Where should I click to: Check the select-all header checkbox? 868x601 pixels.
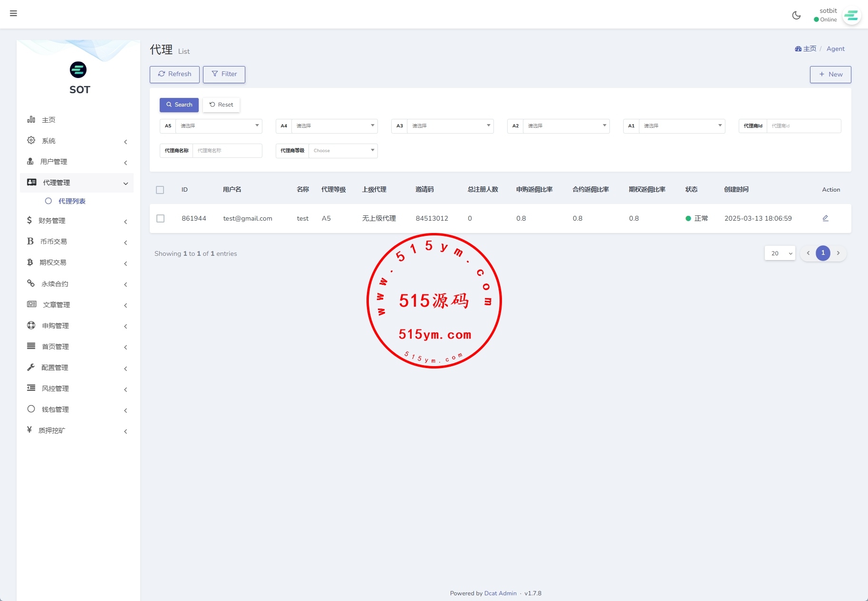click(160, 190)
